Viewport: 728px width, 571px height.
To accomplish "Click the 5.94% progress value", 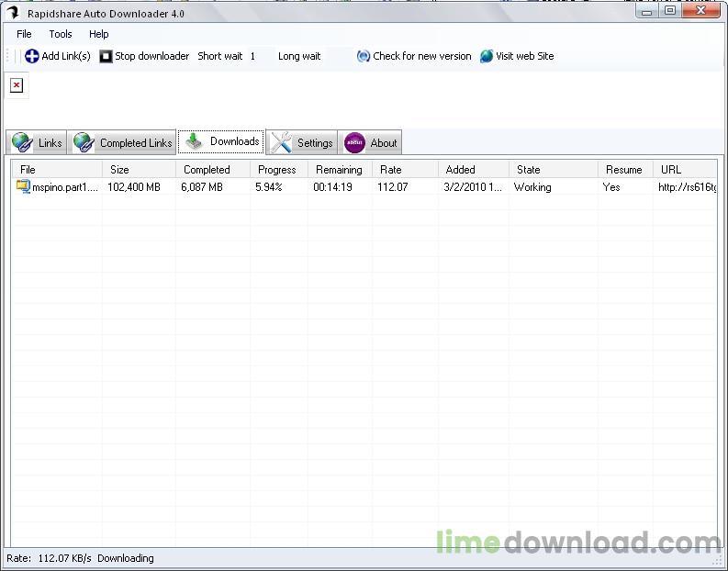I will click(x=269, y=187).
